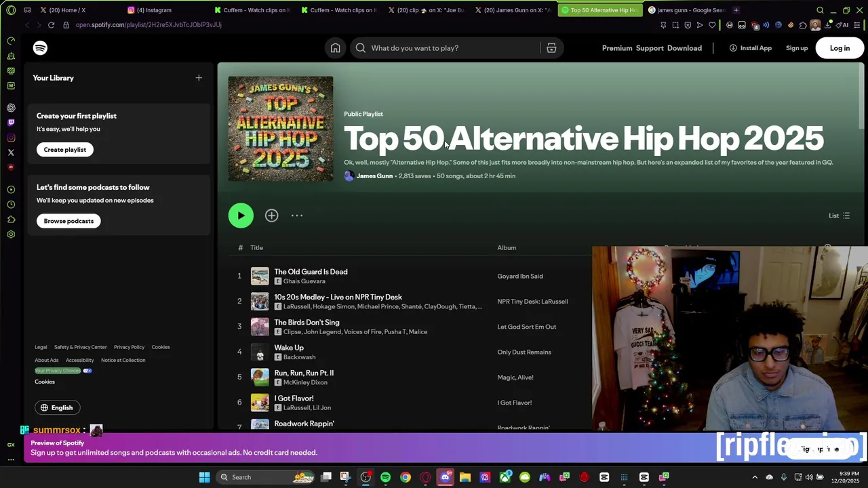Open the About Ads footer link
Screen dimensions: 868x488
coord(47,361)
